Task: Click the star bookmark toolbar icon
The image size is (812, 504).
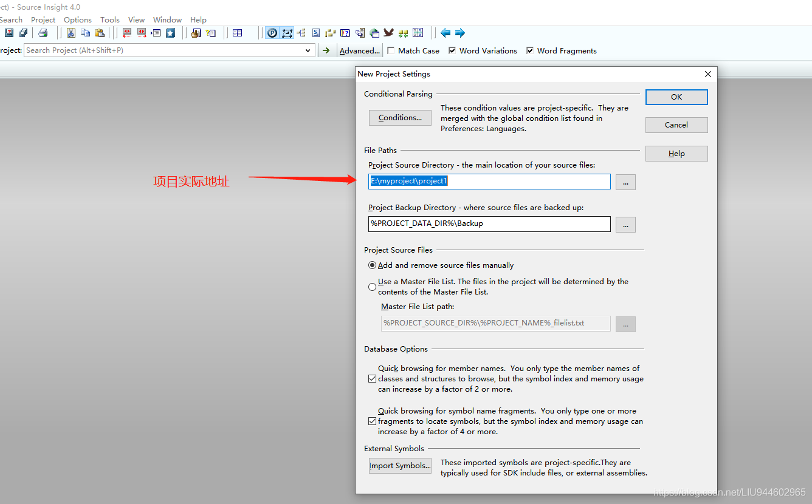Action: (170, 33)
